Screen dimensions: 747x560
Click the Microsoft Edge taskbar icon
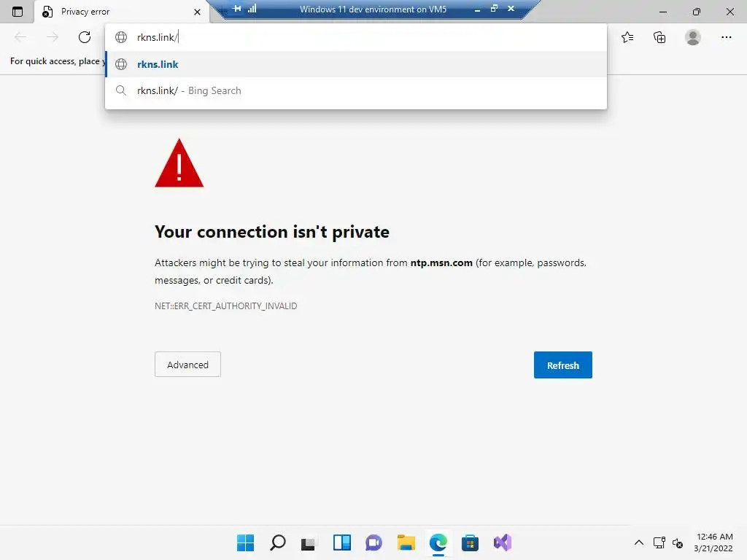point(438,542)
